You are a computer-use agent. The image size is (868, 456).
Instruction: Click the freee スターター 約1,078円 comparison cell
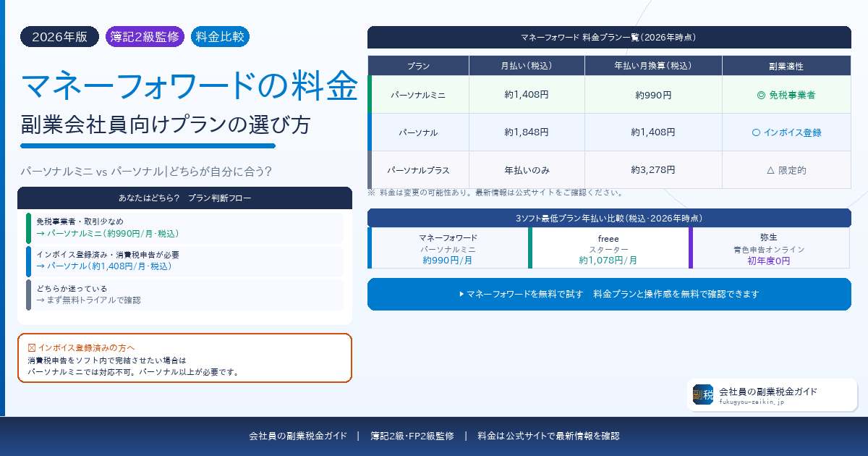pos(608,249)
